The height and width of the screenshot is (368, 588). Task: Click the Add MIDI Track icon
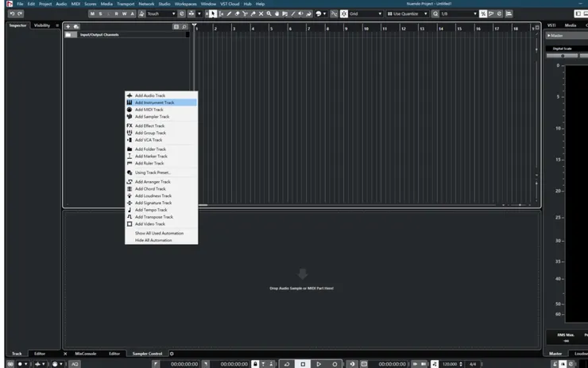(x=130, y=110)
